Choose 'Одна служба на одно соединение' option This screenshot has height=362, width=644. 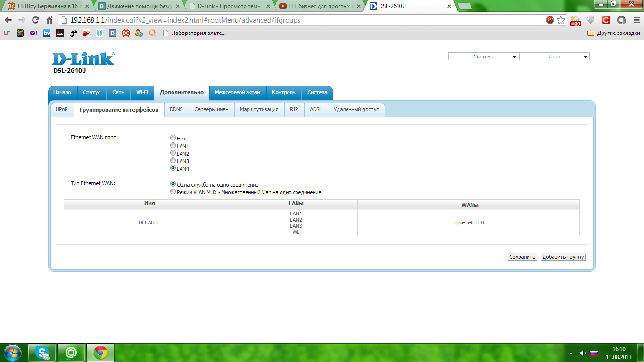pyautogui.click(x=173, y=184)
